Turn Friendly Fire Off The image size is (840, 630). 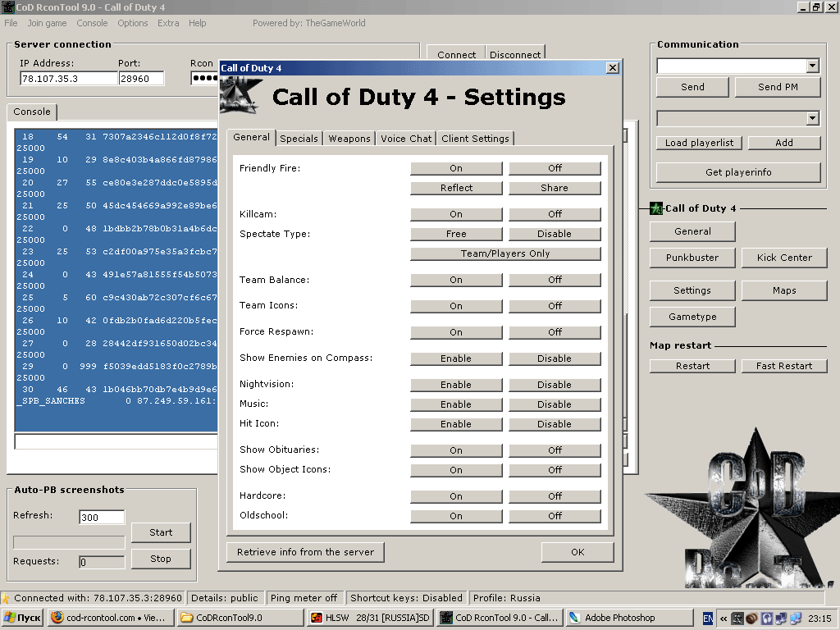tap(555, 168)
